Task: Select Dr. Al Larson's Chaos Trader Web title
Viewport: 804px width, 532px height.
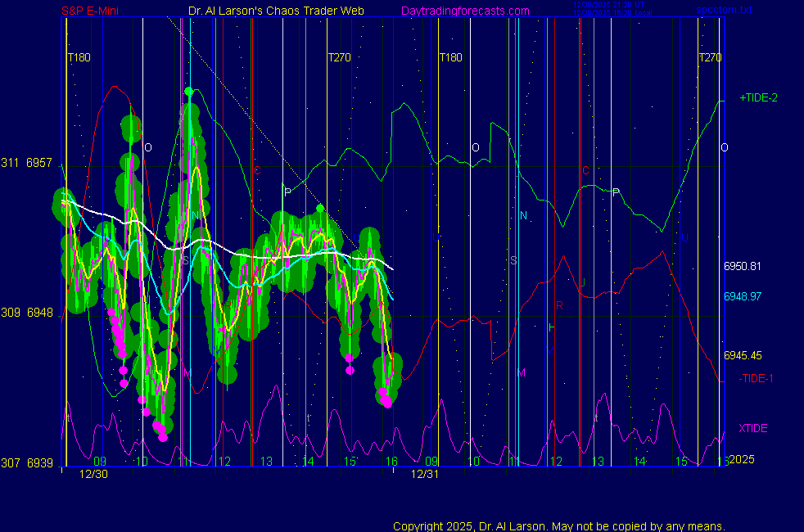Action: (264, 11)
